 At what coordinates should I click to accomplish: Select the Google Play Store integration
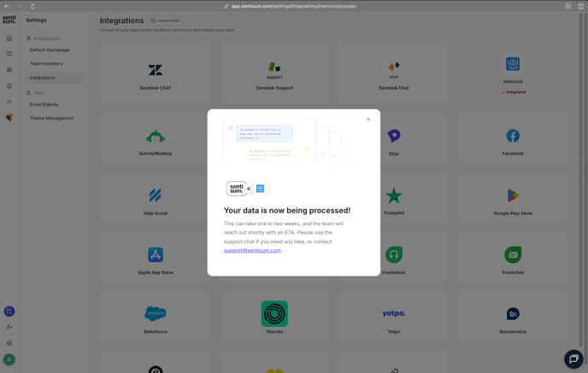point(513,200)
